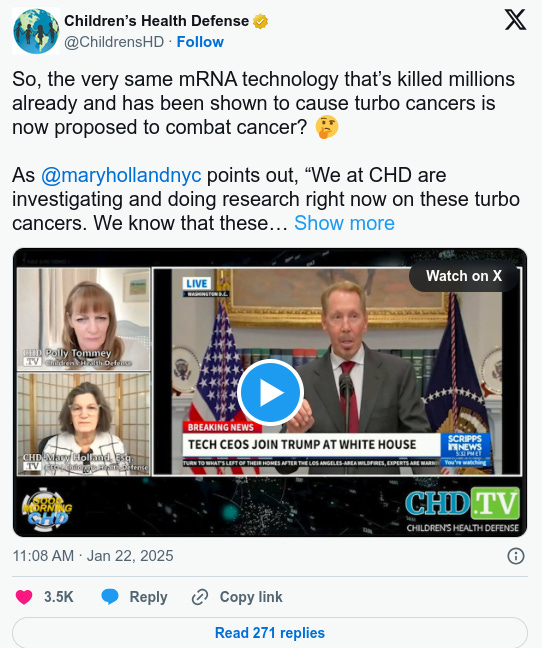Click the CHD.TV logo in the video

coord(462,509)
